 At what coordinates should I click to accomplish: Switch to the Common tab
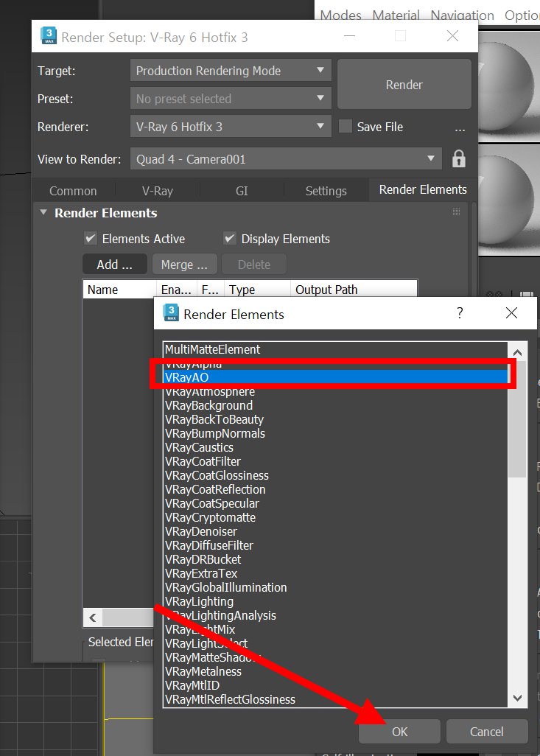coord(73,191)
